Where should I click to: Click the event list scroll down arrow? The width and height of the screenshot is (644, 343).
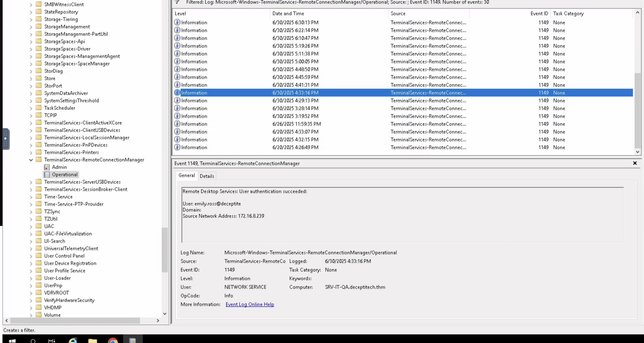[x=637, y=152]
